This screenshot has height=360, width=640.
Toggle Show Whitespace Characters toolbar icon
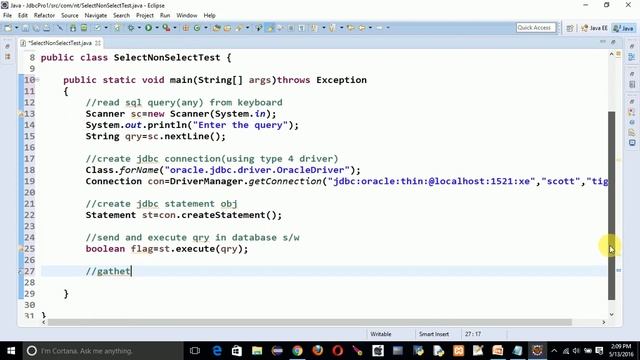302,28
